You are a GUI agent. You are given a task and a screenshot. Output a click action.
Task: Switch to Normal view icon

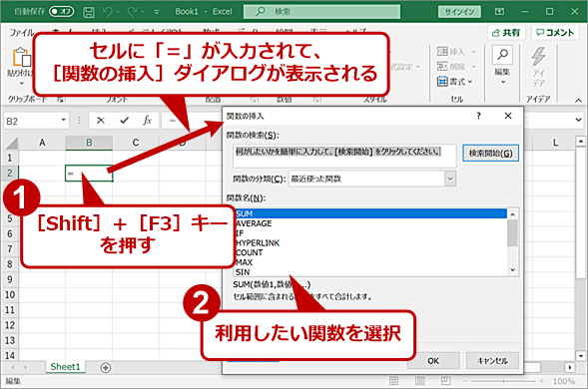click(393, 381)
